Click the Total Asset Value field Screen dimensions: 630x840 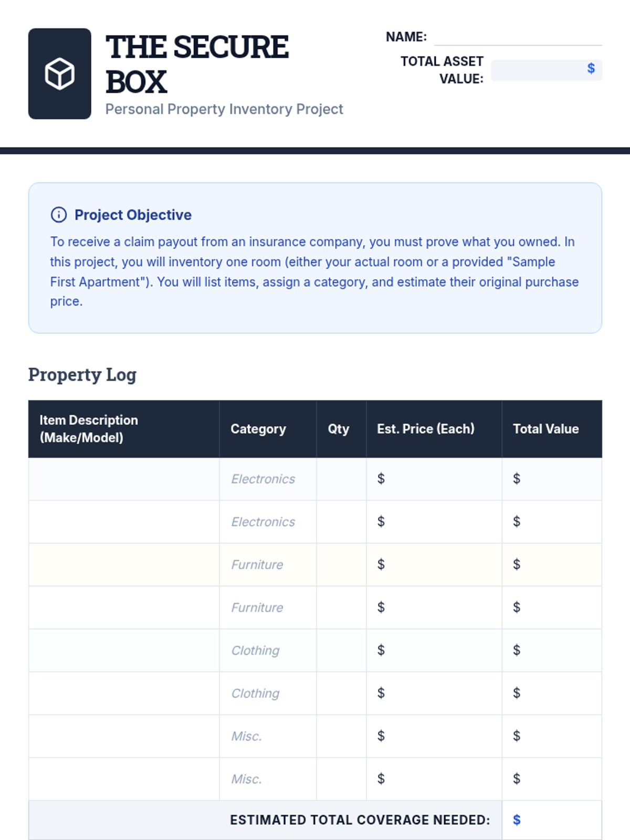tap(546, 70)
